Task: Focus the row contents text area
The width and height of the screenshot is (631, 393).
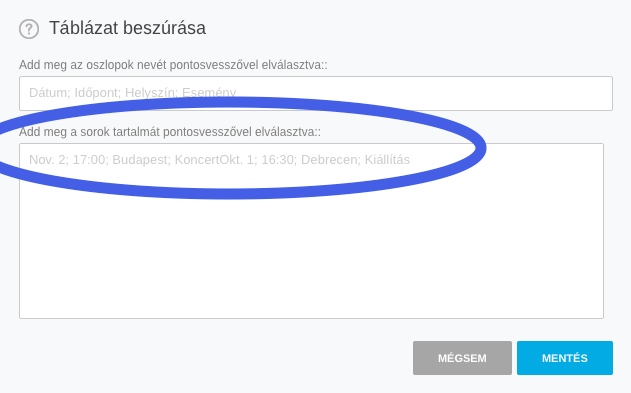Action: click(311, 231)
